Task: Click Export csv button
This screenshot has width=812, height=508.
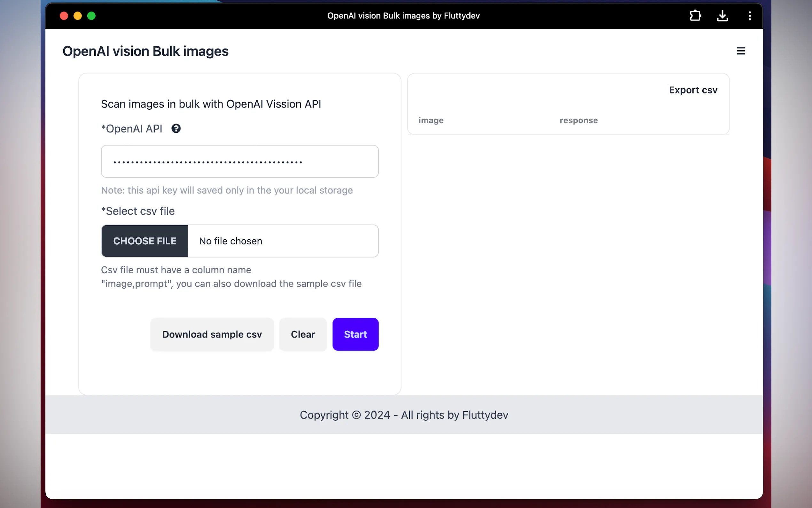Action: (693, 90)
